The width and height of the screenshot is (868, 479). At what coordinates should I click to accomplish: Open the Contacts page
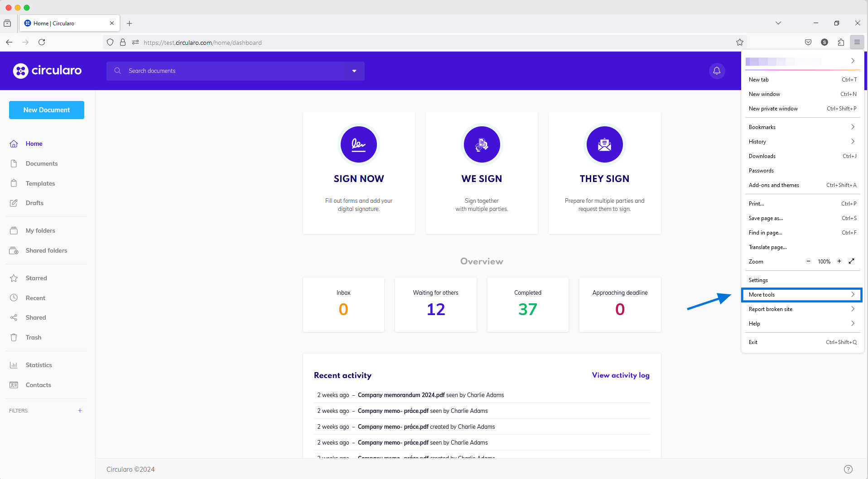tap(38, 385)
